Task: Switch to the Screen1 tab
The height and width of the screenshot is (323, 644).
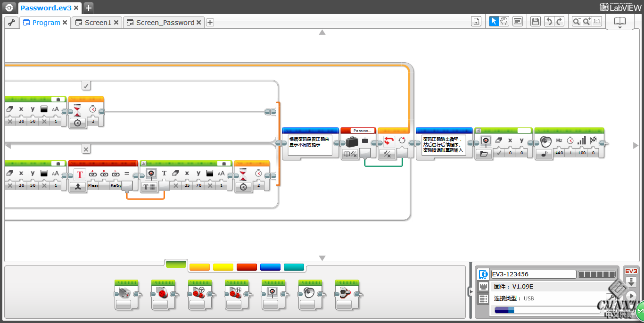Action: click(x=98, y=23)
